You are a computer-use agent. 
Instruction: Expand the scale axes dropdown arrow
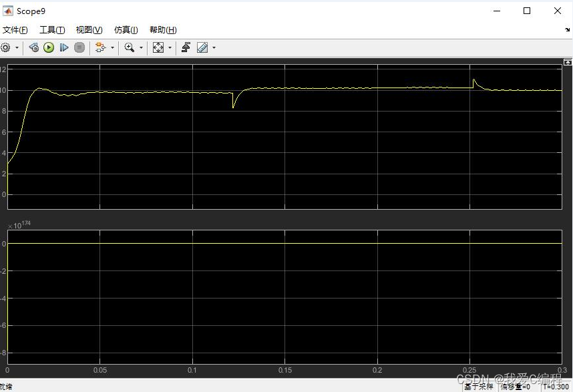click(170, 48)
